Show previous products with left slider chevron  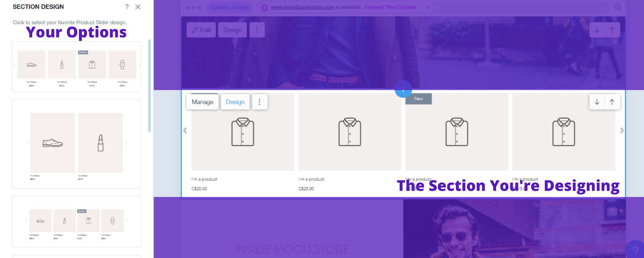pos(185,130)
